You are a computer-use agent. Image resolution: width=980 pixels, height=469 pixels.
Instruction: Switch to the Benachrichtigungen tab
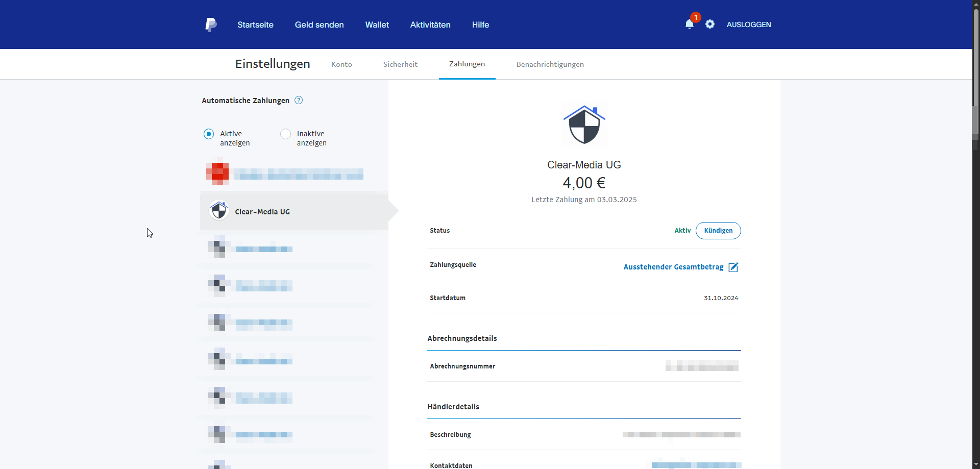tap(550, 64)
